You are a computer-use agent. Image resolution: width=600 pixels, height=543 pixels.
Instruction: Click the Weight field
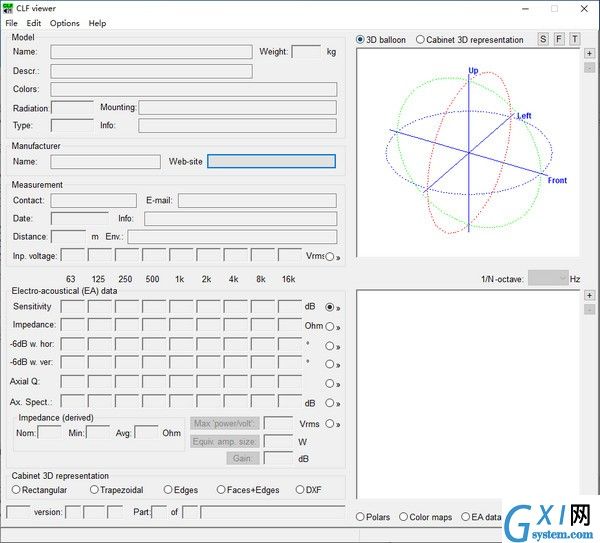point(306,52)
